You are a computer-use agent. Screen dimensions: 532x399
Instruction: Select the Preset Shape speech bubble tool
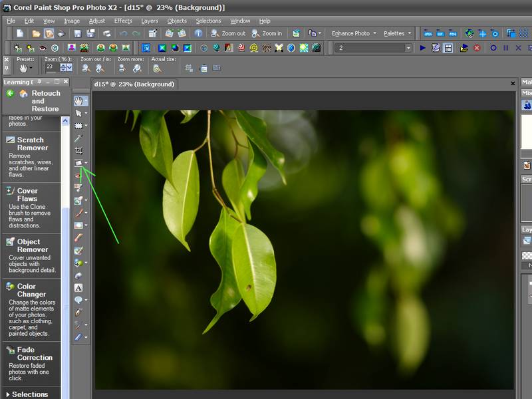pos(78,301)
